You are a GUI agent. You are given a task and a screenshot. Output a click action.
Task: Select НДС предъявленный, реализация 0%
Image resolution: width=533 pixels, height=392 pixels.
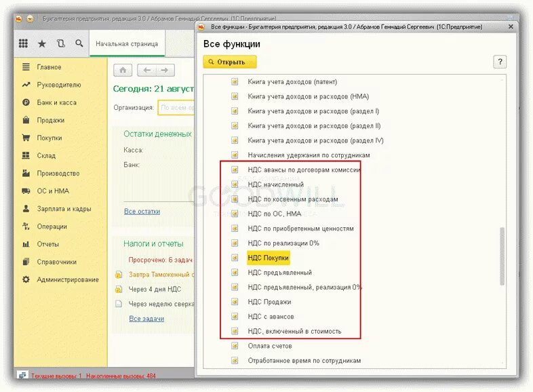304,288
